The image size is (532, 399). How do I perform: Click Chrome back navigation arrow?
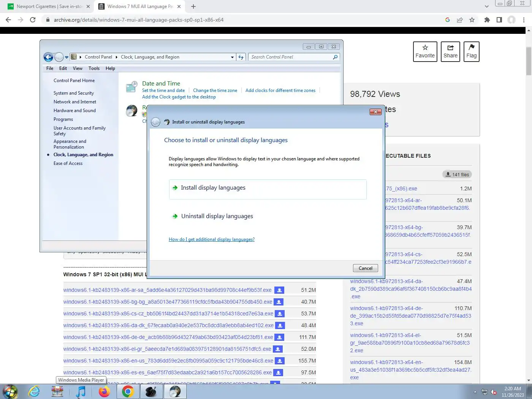[8, 20]
